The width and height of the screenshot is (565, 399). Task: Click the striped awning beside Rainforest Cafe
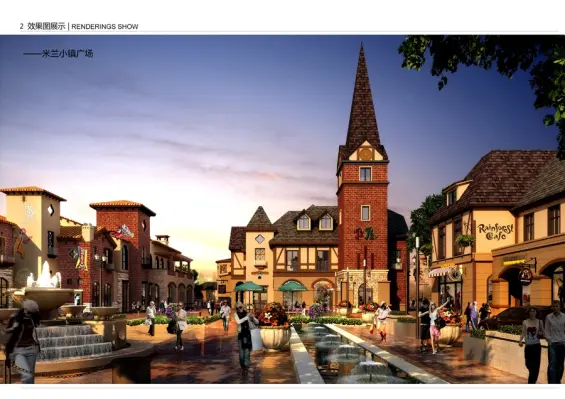pos(442,271)
